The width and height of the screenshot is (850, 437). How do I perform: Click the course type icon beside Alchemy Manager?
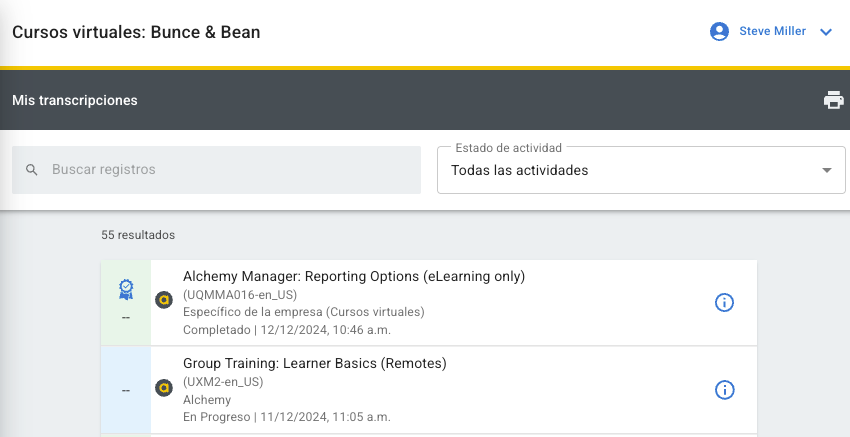[x=164, y=299]
